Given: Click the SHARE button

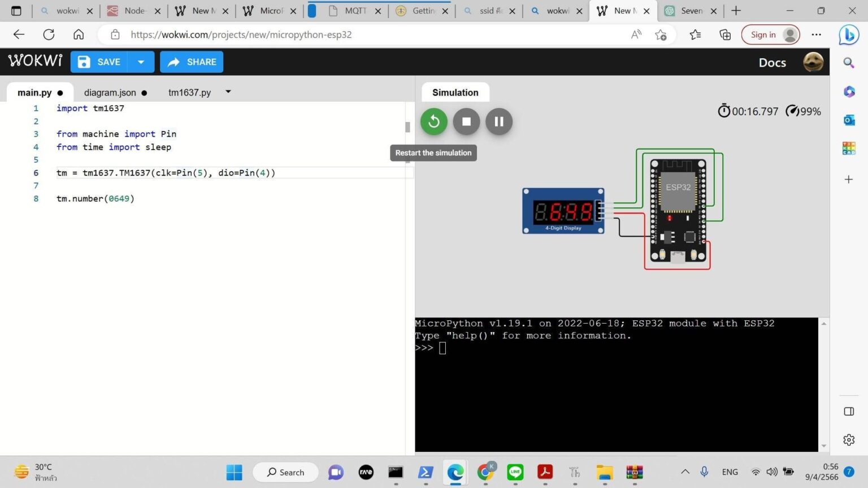Looking at the screenshot, I should coord(192,62).
